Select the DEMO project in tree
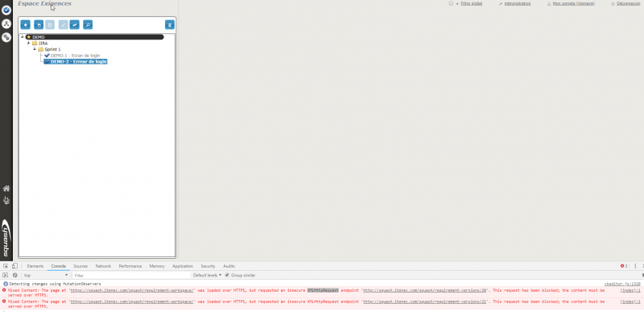The height and width of the screenshot is (312, 644). [95, 37]
